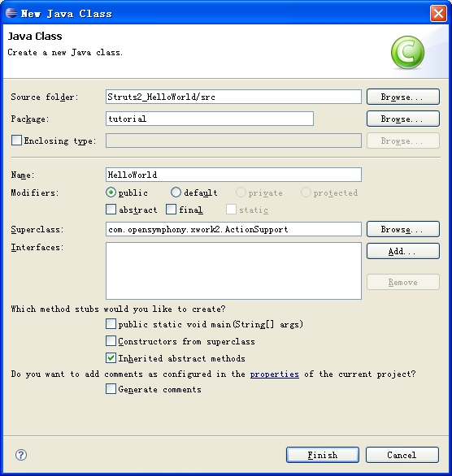Enable public static void main stub

pyautogui.click(x=111, y=324)
